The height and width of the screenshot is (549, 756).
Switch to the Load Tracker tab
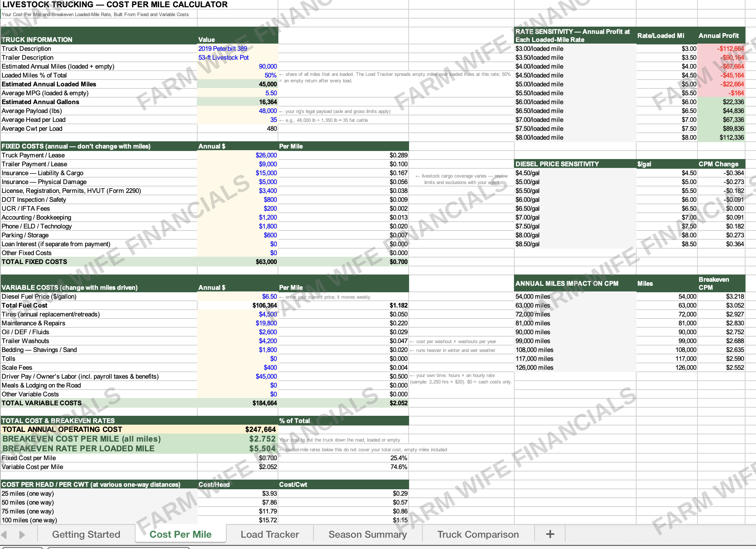pyautogui.click(x=269, y=534)
